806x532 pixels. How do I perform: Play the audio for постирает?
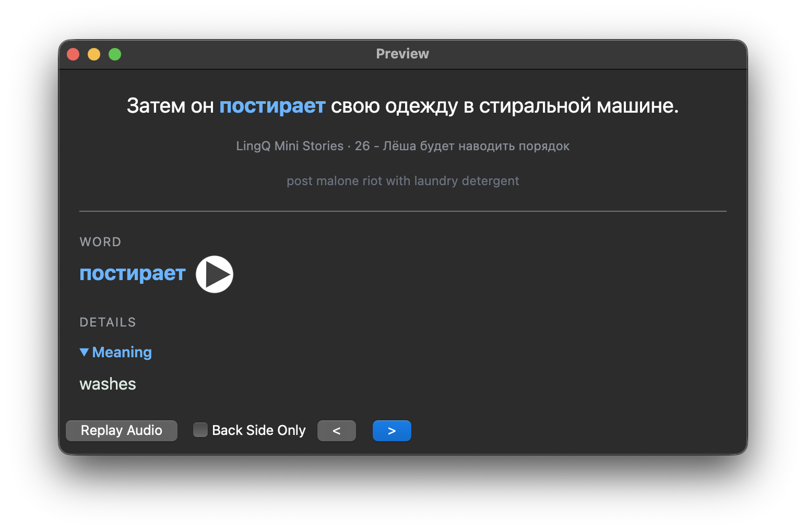coord(215,274)
